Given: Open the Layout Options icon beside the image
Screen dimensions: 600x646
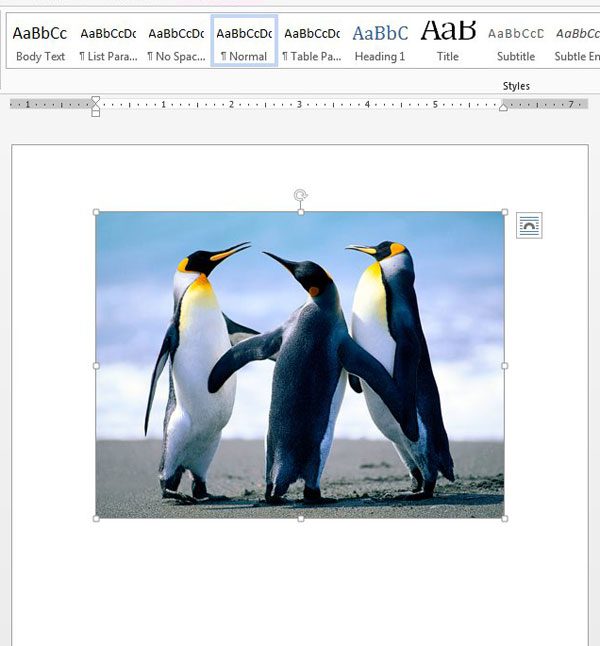Looking at the screenshot, I should pos(529,226).
